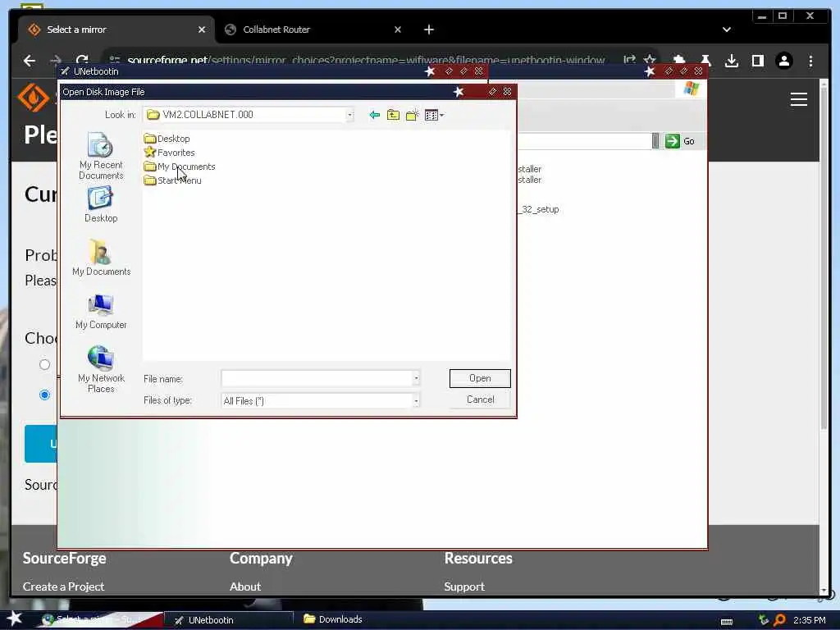Click the rear window address bar
This screenshot has width=840, height=630.
584,141
